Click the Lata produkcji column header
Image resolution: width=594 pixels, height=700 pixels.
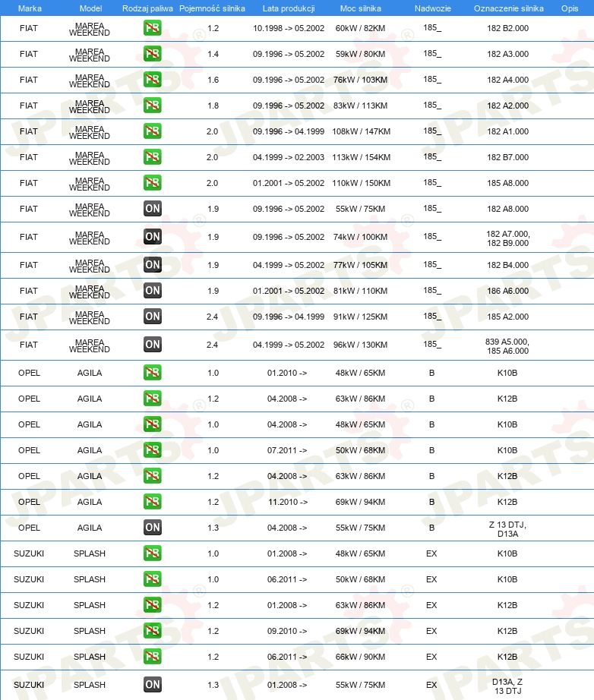click(x=289, y=8)
